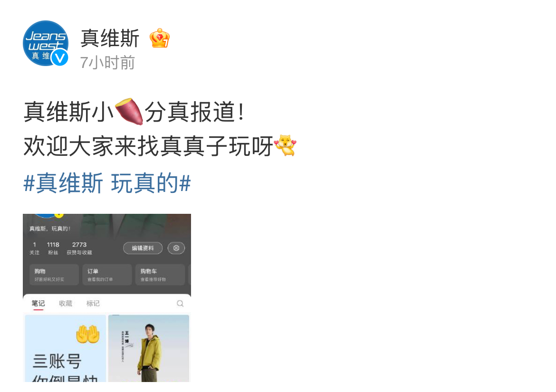
Task: Open the 购物车 card
Action: point(160,275)
